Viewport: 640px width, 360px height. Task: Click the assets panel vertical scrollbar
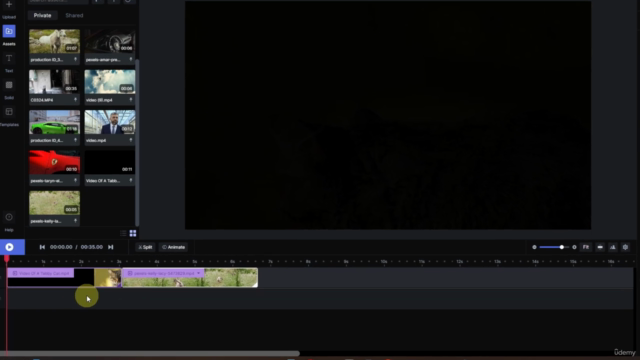point(137,143)
